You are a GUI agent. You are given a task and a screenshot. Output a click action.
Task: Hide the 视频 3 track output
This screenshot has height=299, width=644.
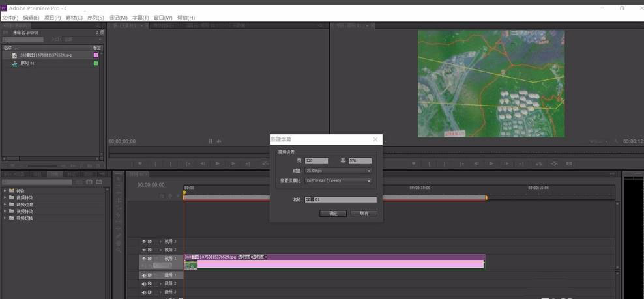point(144,242)
